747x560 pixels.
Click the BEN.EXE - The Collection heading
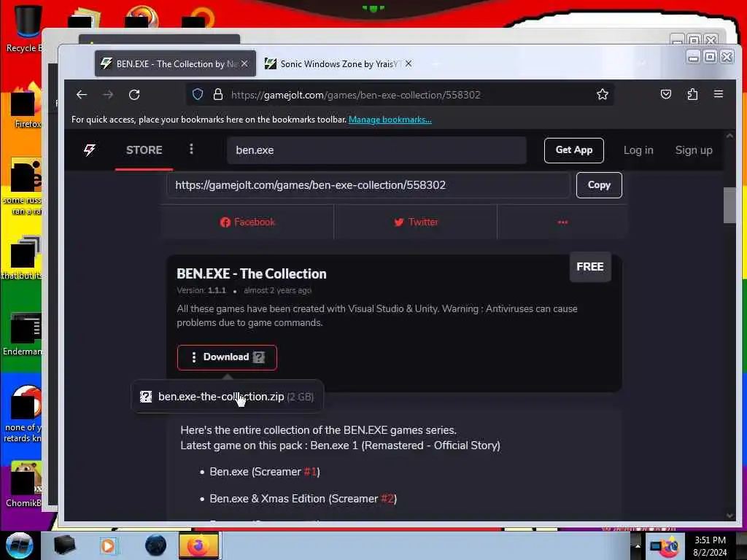point(252,274)
